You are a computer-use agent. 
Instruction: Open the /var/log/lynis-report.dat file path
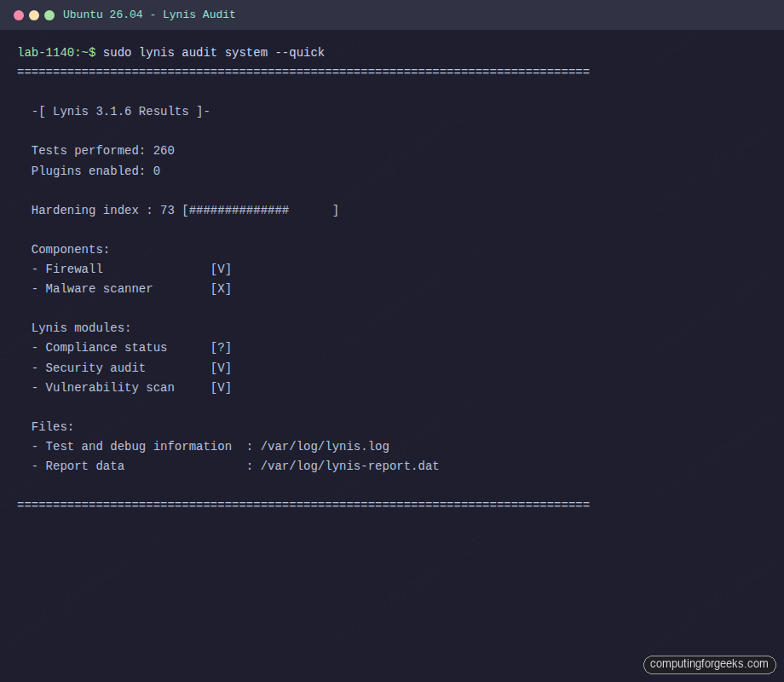[x=349, y=465]
